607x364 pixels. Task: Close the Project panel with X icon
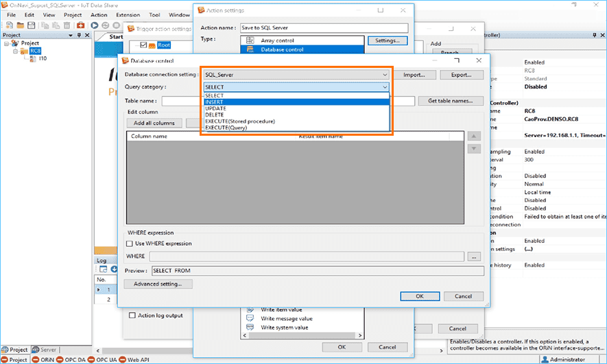tap(87, 35)
